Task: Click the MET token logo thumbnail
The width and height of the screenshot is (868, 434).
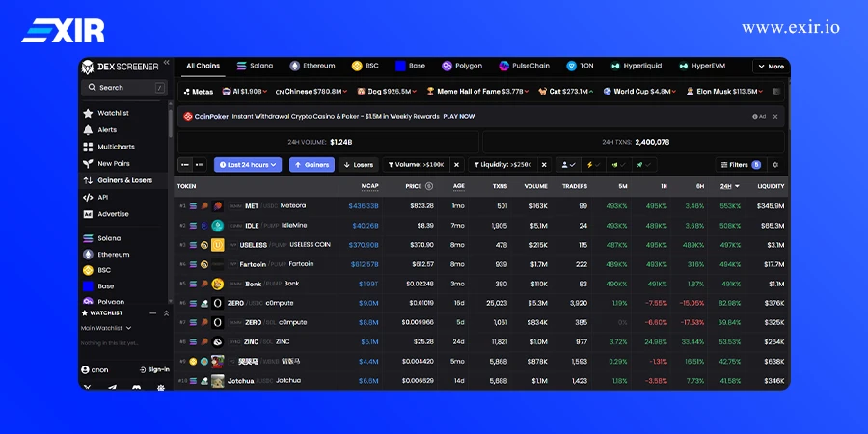Action: click(x=218, y=206)
